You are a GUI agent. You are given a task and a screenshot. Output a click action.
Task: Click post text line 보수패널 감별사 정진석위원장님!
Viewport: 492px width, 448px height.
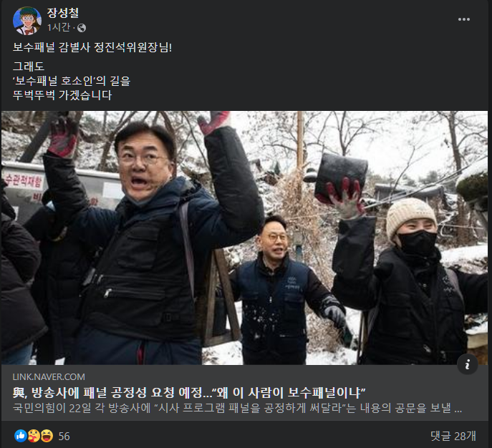tap(92, 48)
